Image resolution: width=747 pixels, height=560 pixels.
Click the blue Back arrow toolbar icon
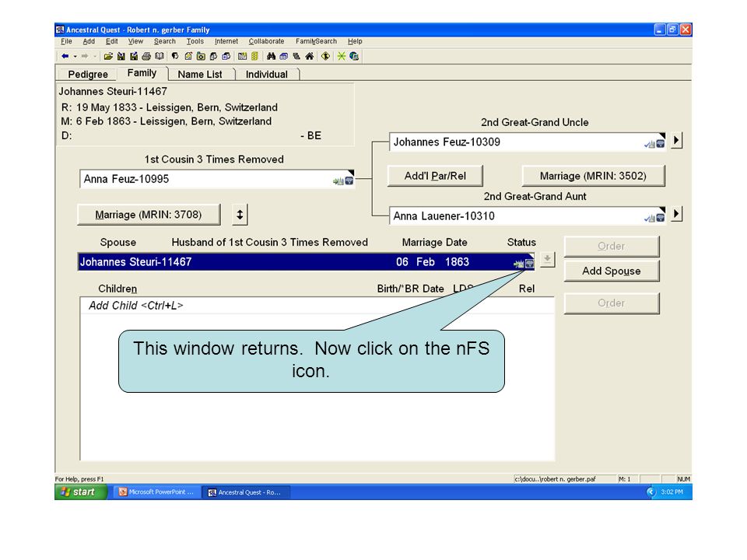[65, 56]
